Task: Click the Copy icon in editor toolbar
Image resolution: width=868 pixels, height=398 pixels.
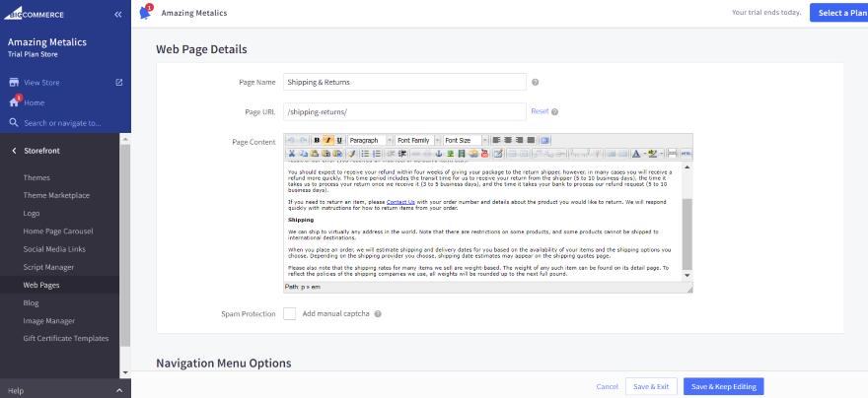Action: click(x=304, y=154)
